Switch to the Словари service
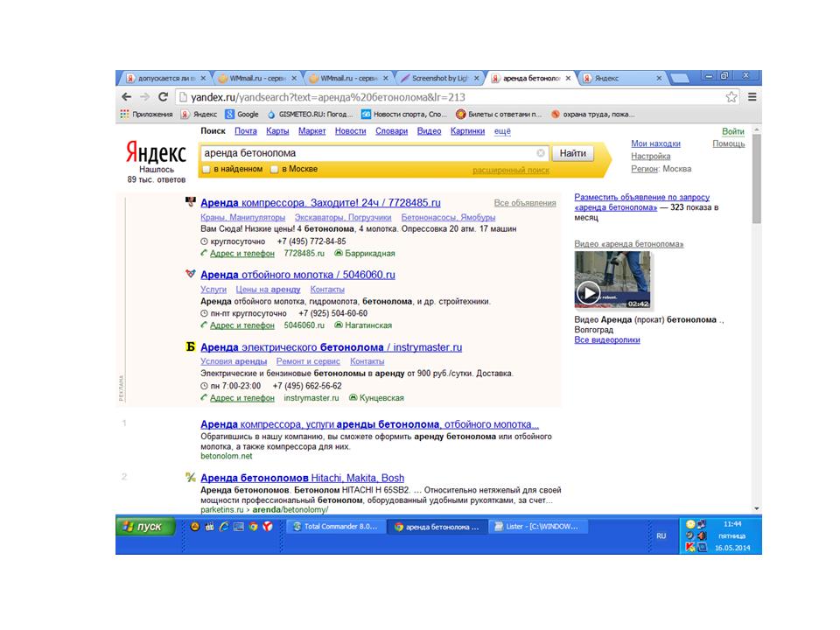Viewport: 840px width, 630px height. pyautogui.click(x=392, y=131)
